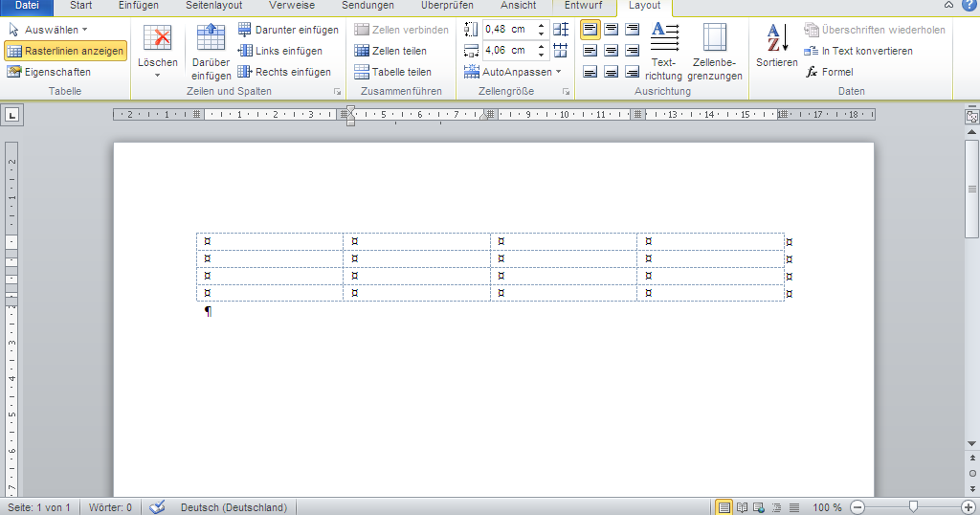The height and width of the screenshot is (515, 980).
Task: Select align top right cell alignment
Action: point(633,30)
